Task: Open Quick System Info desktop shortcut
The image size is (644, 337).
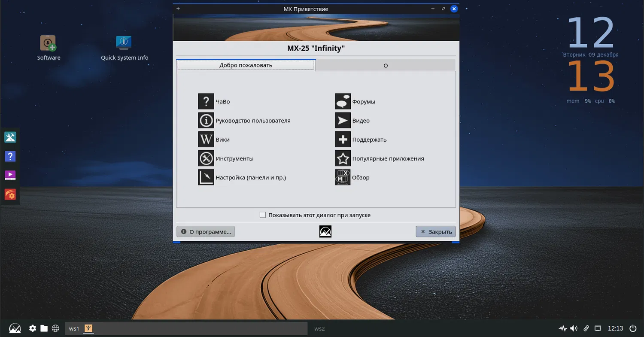Action: [x=124, y=43]
